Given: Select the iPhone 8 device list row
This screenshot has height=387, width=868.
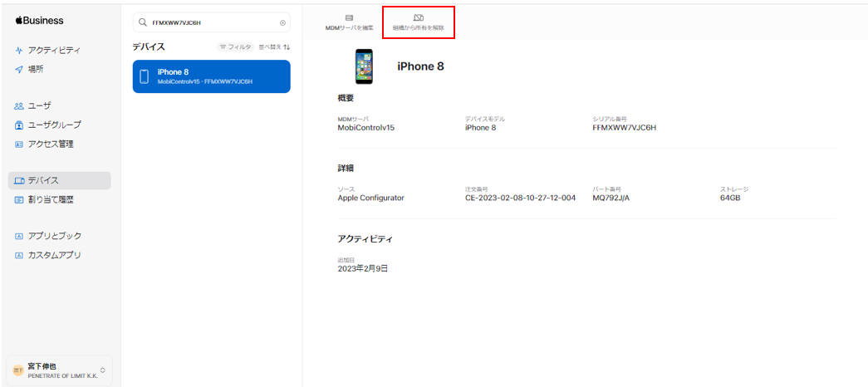Looking at the screenshot, I should [x=212, y=76].
